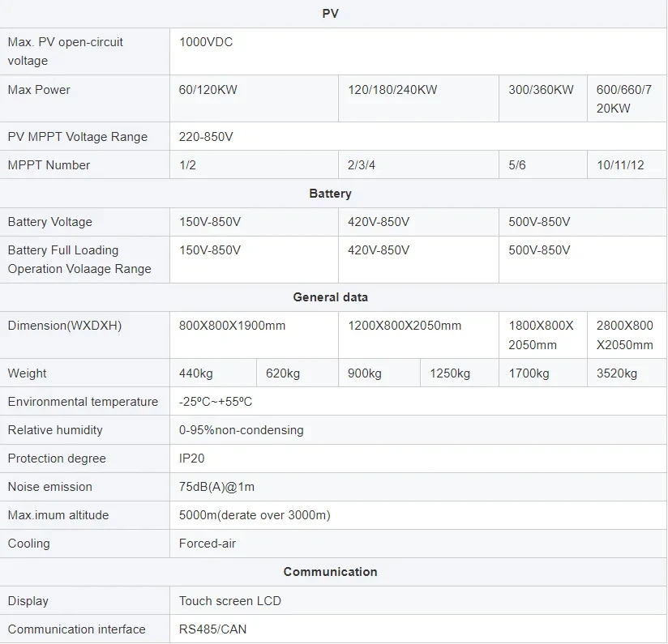This screenshot has width=668, height=644.
Task: Click the Battery section header
Action: click(330, 194)
